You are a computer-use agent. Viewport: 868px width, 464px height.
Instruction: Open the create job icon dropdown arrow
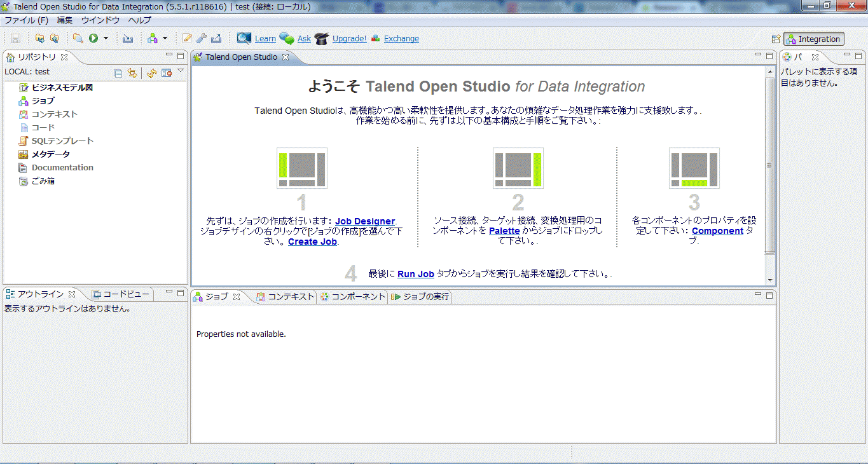(x=165, y=39)
